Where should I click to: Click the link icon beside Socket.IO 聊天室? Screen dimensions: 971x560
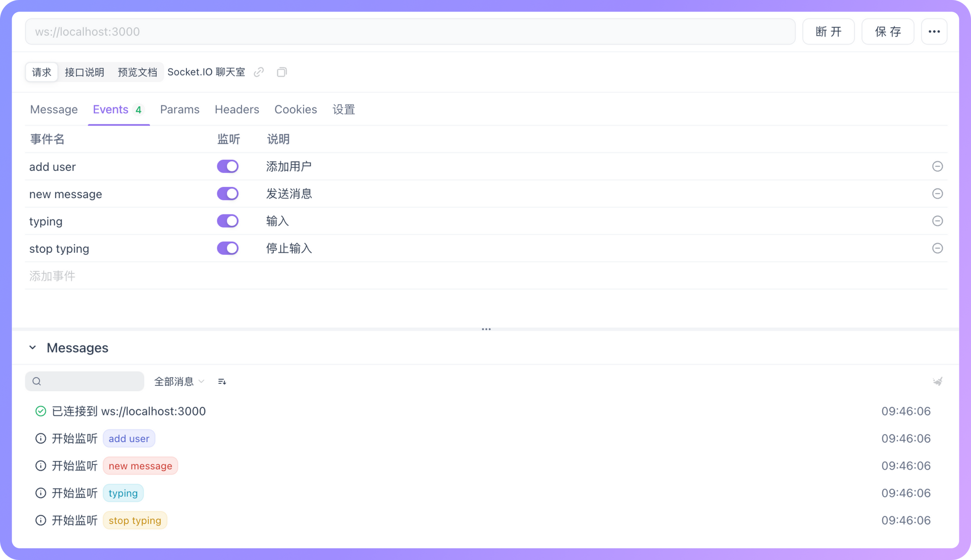[x=259, y=72]
